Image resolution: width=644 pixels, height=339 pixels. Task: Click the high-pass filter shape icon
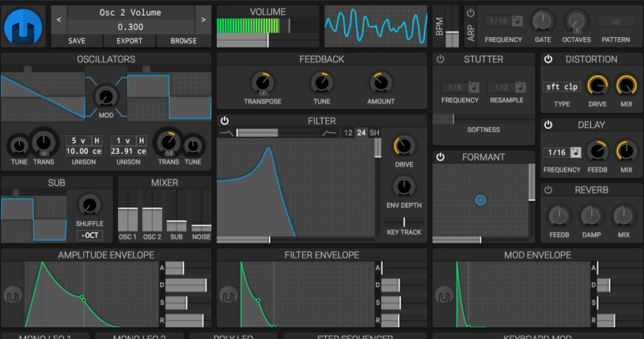point(328,134)
